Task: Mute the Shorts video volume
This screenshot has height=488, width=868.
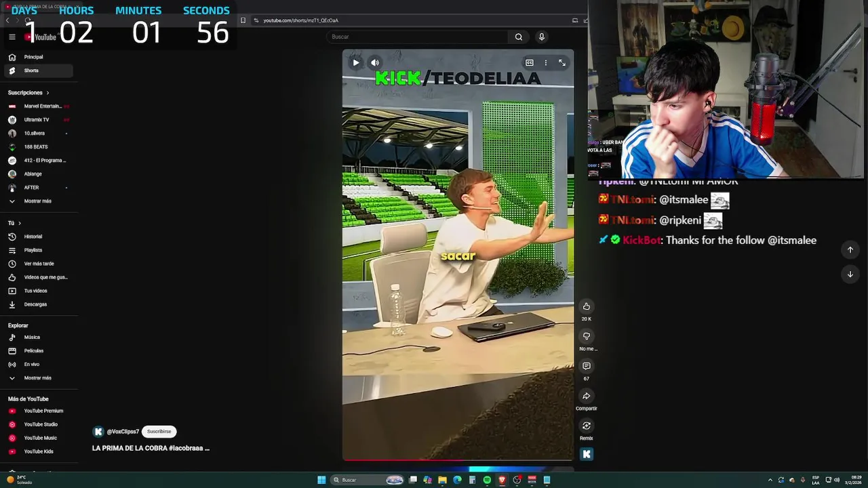Action: 375,63
